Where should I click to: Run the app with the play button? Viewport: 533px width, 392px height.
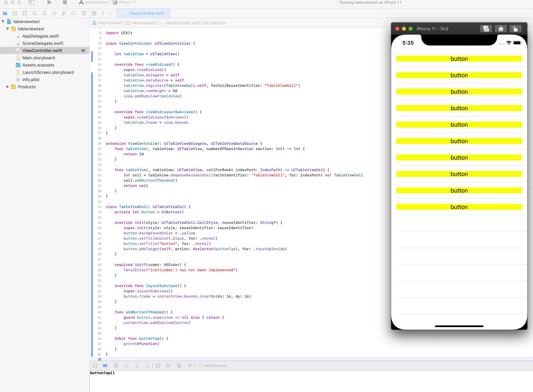point(49,2)
